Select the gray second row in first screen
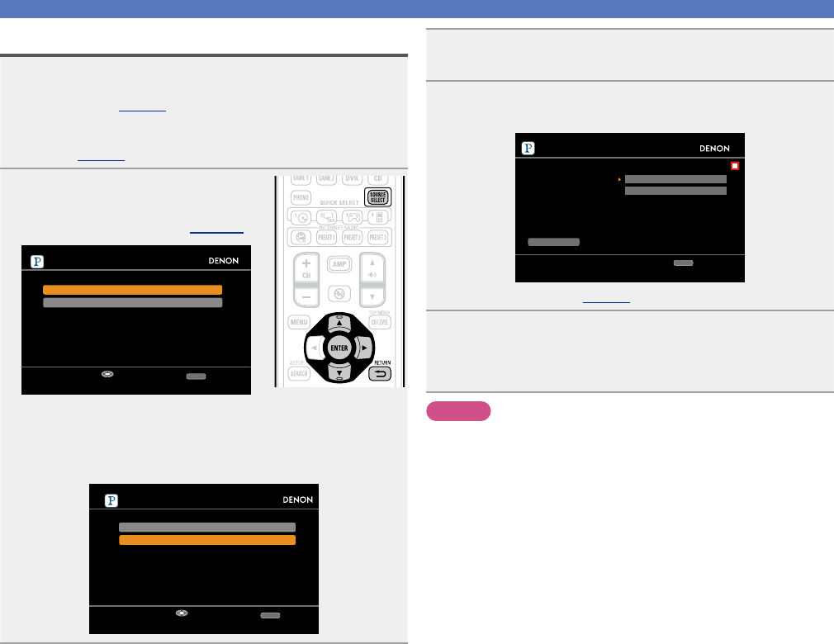Viewport: 834px width, 644px height. 132,302
